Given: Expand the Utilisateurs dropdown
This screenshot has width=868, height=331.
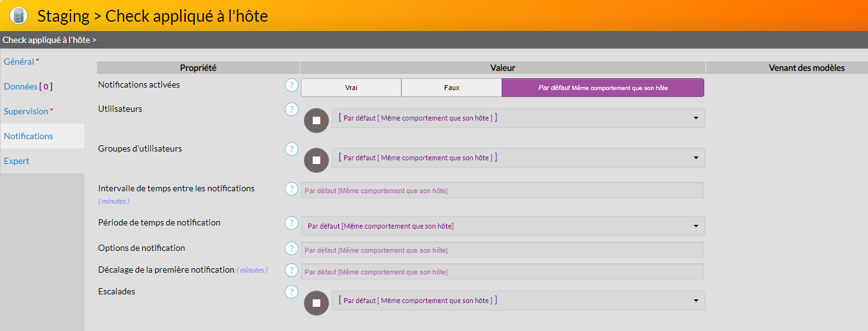Looking at the screenshot, I should pyautogui.click(x=518, y=118).
